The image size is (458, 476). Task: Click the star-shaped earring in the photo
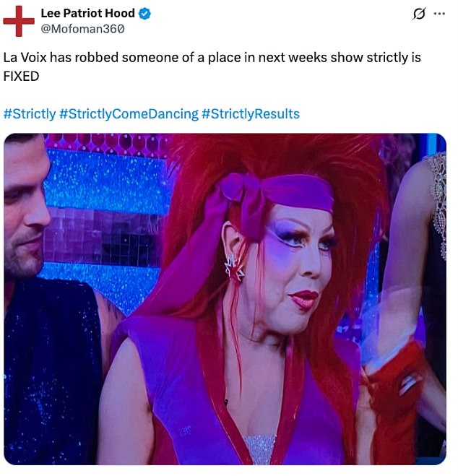click(234, 269)
